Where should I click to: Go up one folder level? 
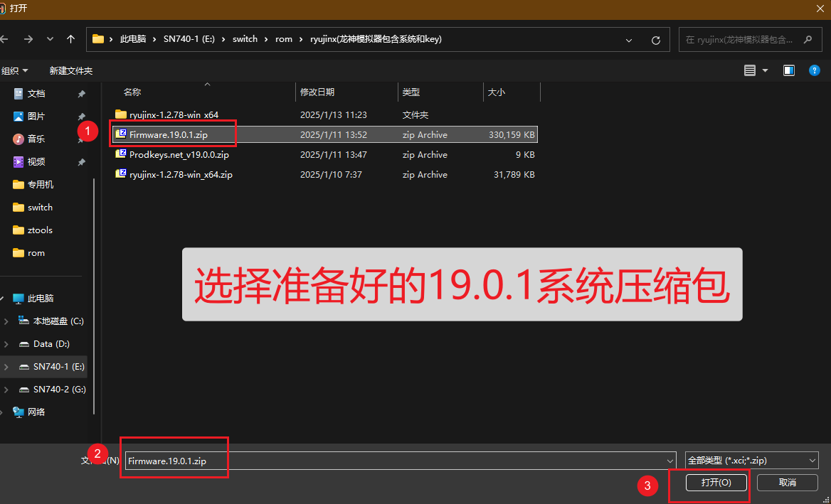[x=71, y=39]
